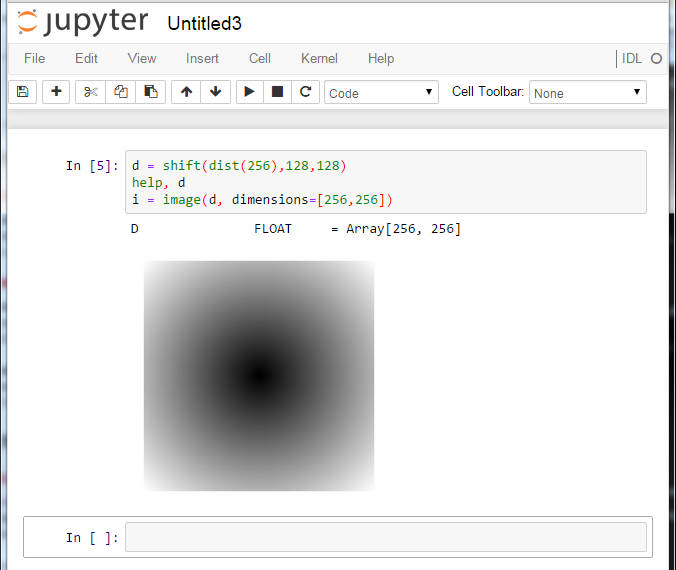Open the cell type Code dropdown
This screenshot has width=676, height=570.
(x=381, y=93)
